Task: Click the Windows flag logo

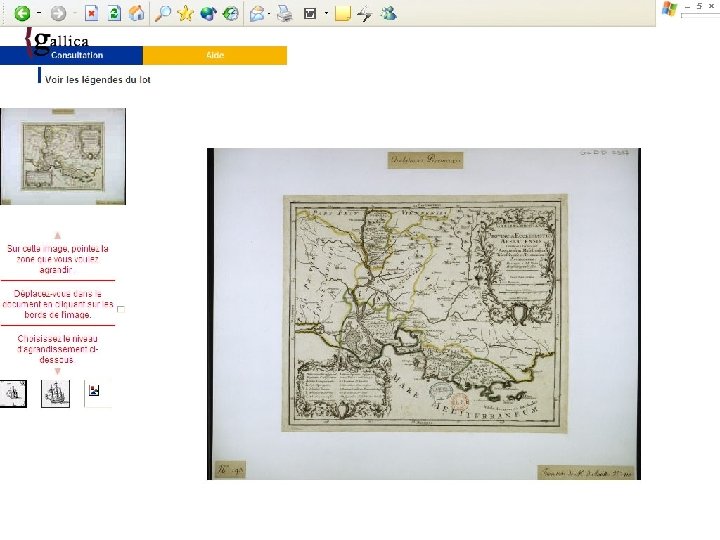Action: pos(669,9)
